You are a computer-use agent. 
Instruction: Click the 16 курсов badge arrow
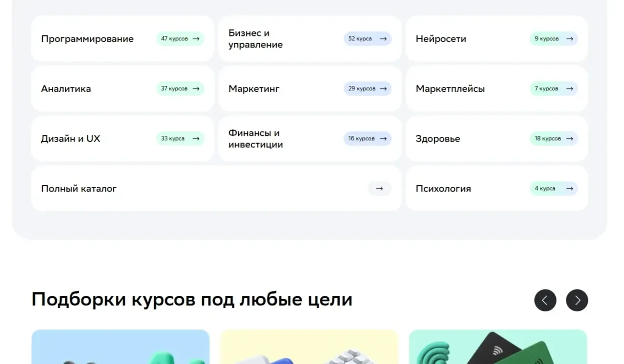[x=383, y=139]
